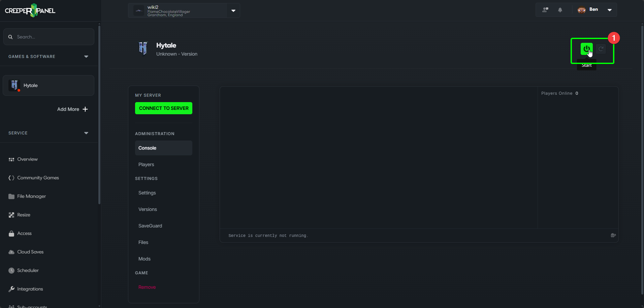Open SaveGuard in server menu
Screen dimensions: 644x308
tap(150, 226)
